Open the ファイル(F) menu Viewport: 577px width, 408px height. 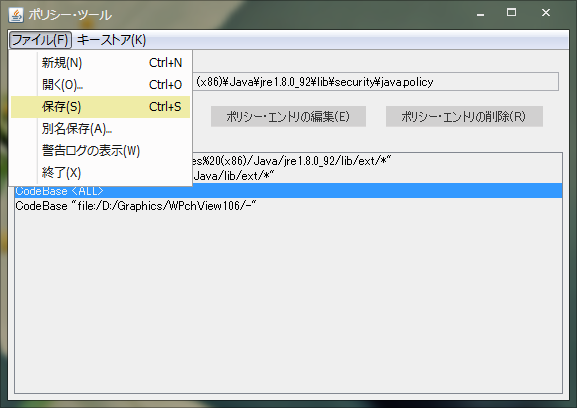point(40,40)
